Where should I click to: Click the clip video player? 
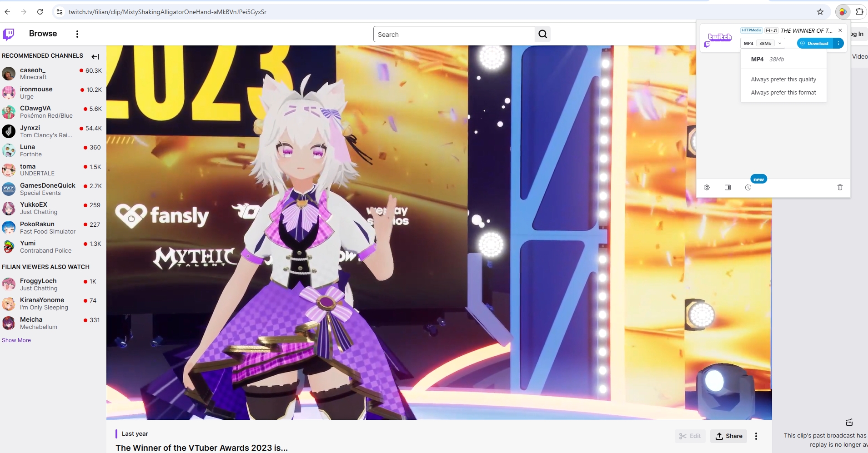pos(439,232)
